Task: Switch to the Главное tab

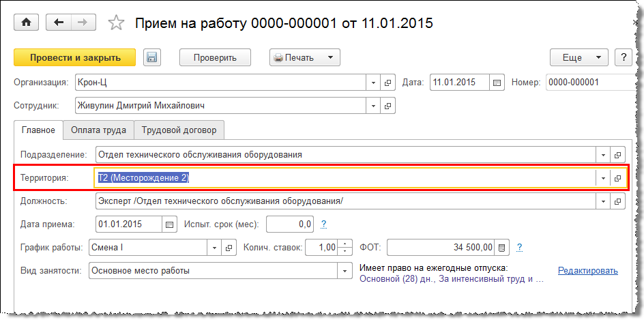Action: [38, 130]
